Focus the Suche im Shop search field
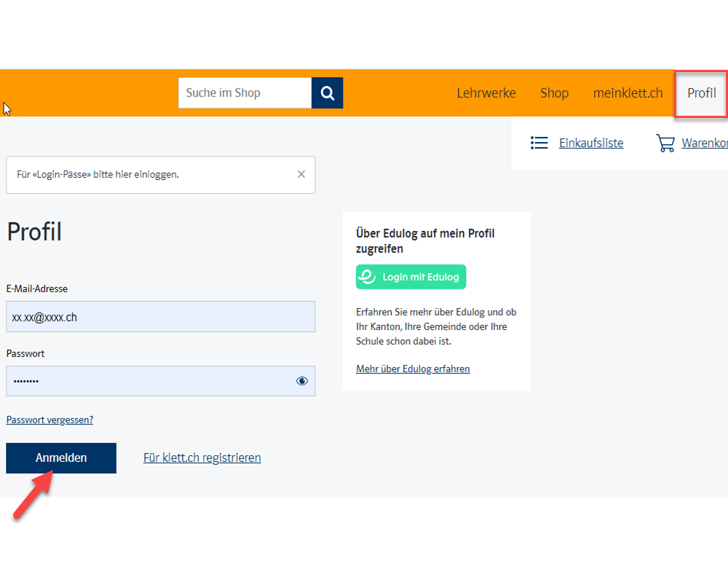The height and width of the screenshot is (566, 728). click(245, 93)
